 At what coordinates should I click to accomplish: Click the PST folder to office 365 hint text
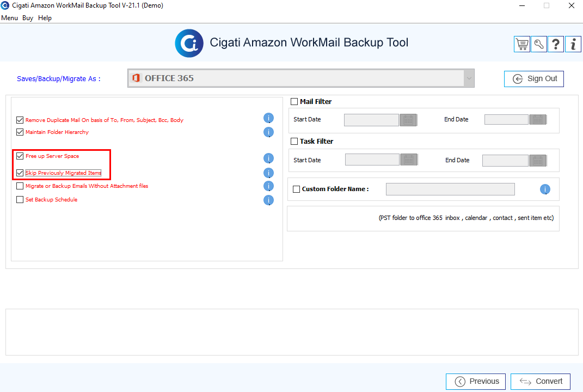[x=466, y=218]
